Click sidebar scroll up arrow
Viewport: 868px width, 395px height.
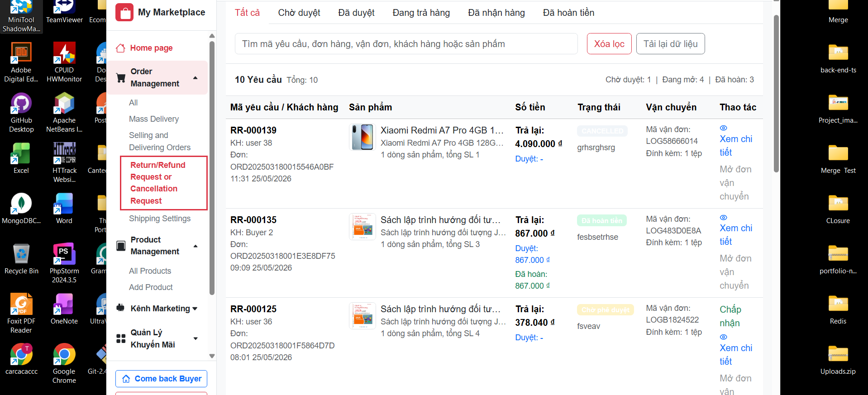tap(212, 36)
